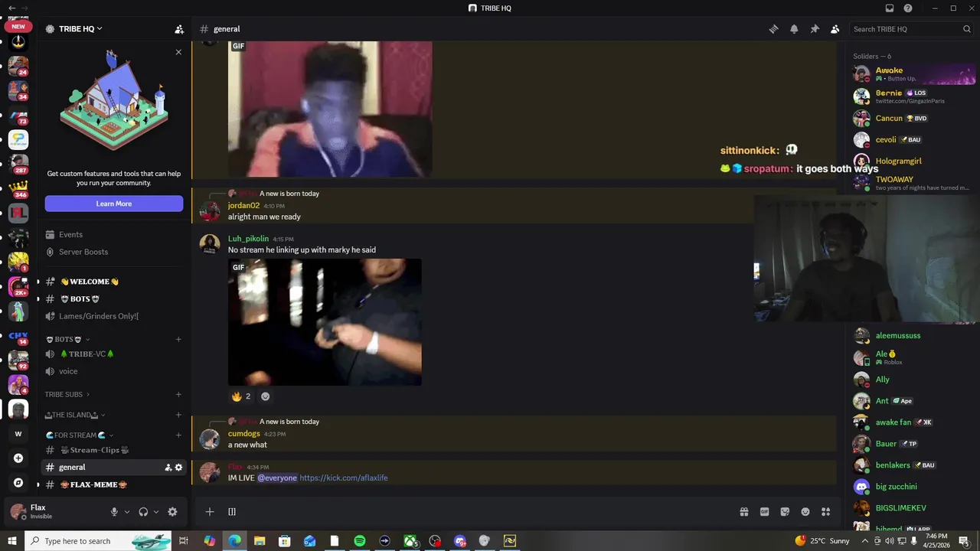Open User Settings gear icon
Viewport: 980px width, 551px height.
(172, 512)
